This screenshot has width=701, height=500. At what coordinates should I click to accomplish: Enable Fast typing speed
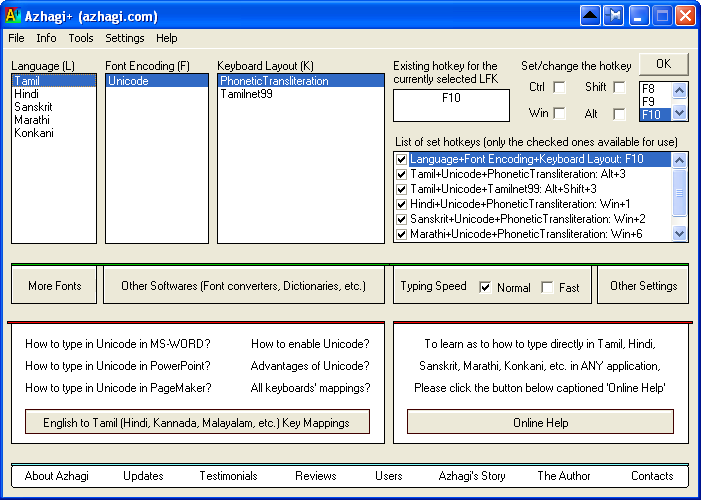click(547, 288)
